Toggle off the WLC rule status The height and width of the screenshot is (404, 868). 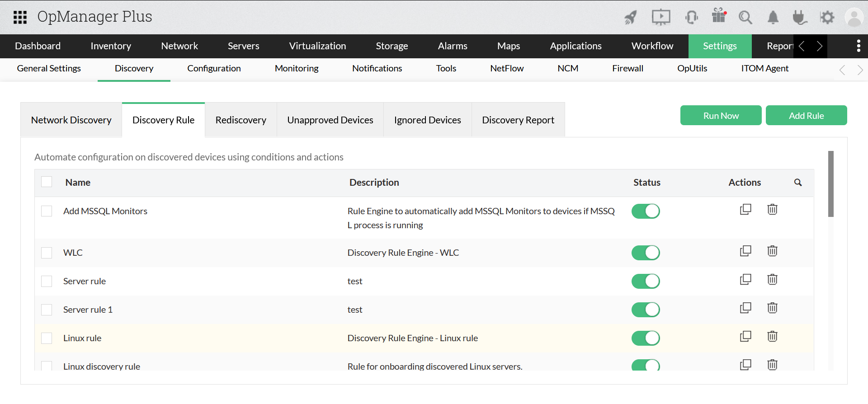[x=646, y=253]
